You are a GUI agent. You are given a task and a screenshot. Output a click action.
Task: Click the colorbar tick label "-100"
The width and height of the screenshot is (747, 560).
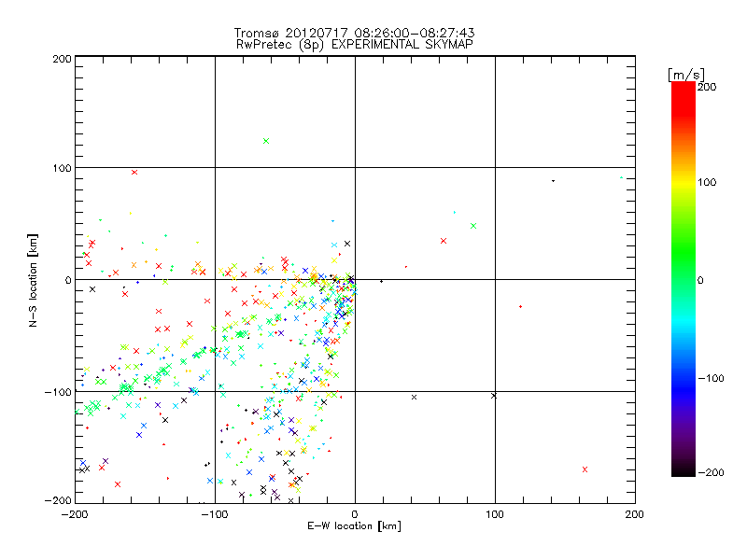pos(711,378)
